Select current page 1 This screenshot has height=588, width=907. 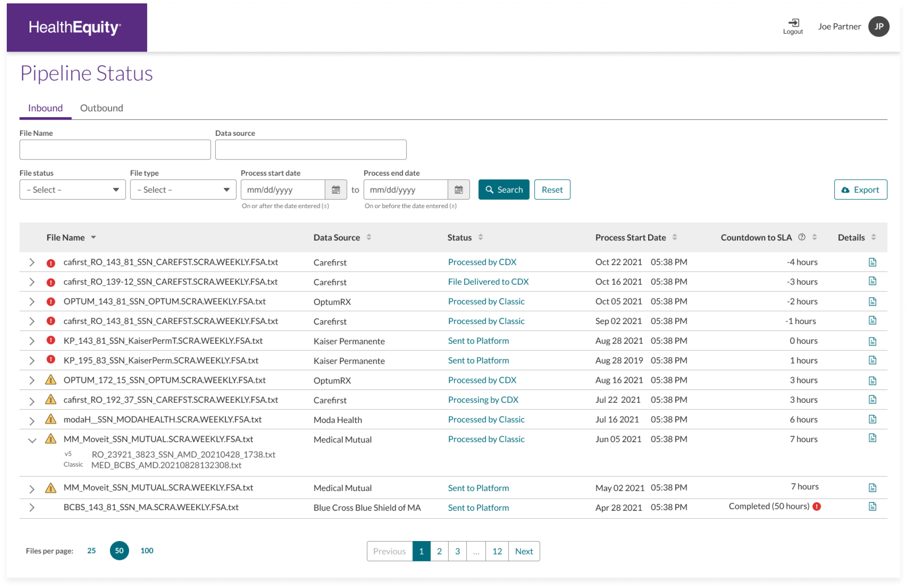tap(421, 551)
